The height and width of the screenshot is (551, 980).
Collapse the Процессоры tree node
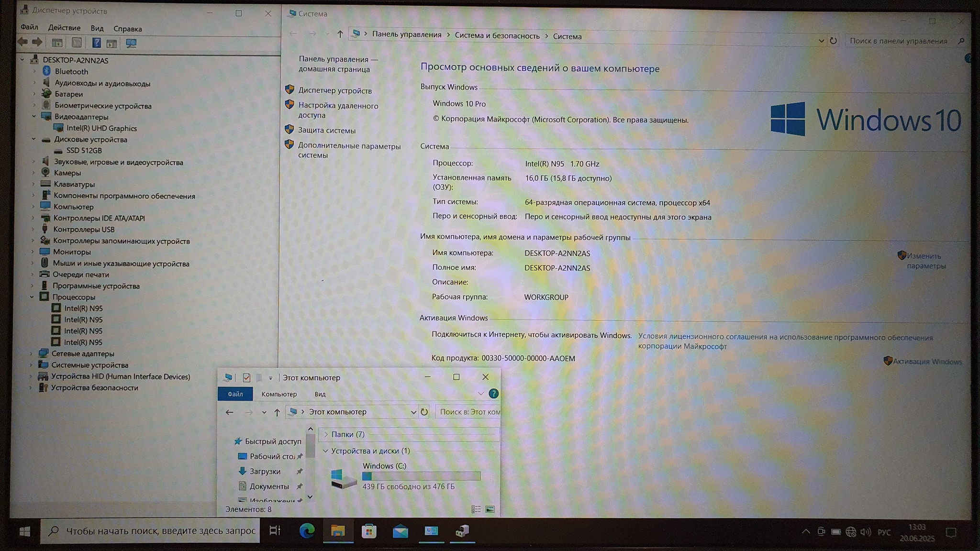(x=32, y=297)
